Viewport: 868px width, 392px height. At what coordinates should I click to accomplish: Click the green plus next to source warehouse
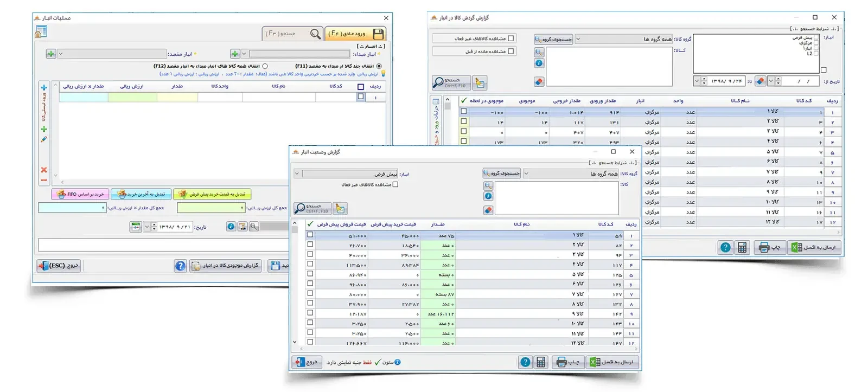235,54
